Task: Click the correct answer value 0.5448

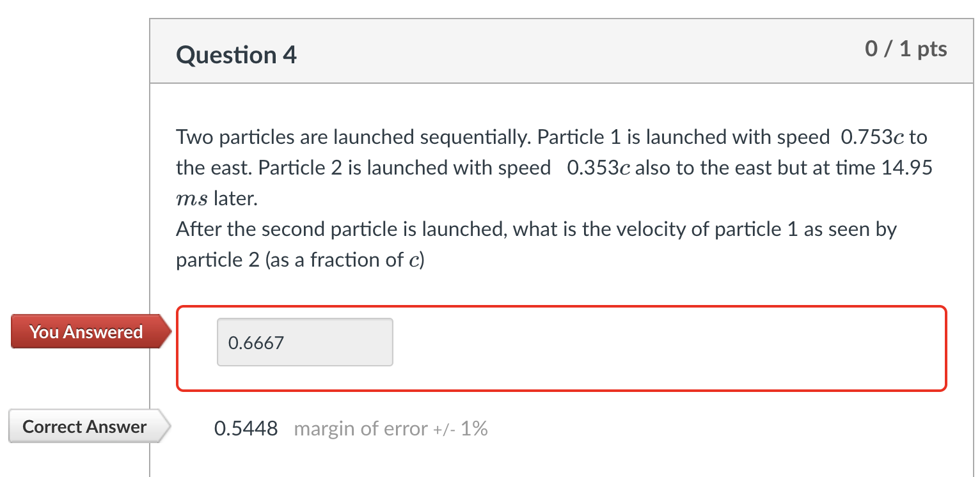Action: click(246, 428)
